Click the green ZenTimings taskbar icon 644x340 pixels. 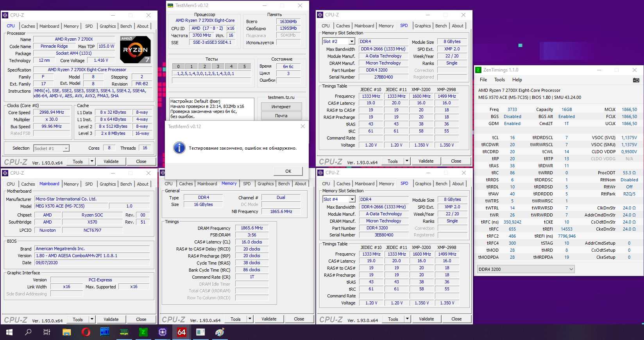point(143,332)
